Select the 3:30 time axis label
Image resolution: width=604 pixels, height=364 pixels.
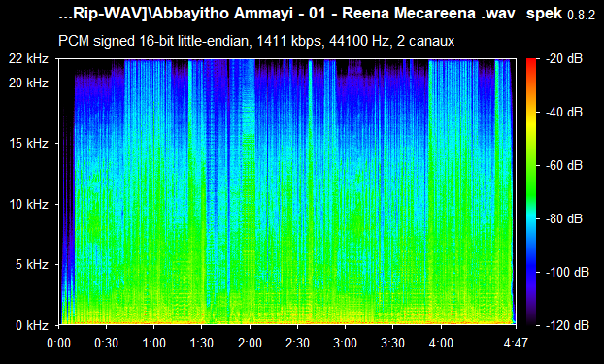tap(393, 343)
